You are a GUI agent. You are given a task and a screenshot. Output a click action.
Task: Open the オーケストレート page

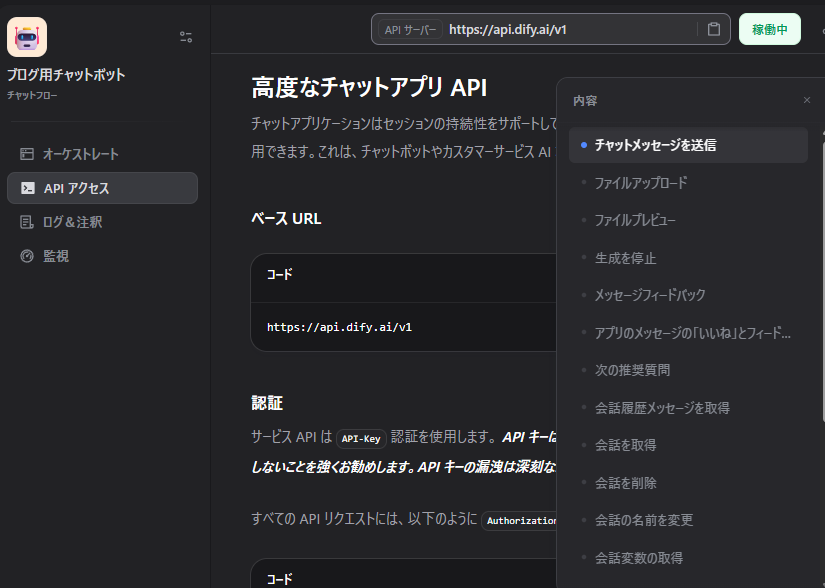(x=80, y=154)
